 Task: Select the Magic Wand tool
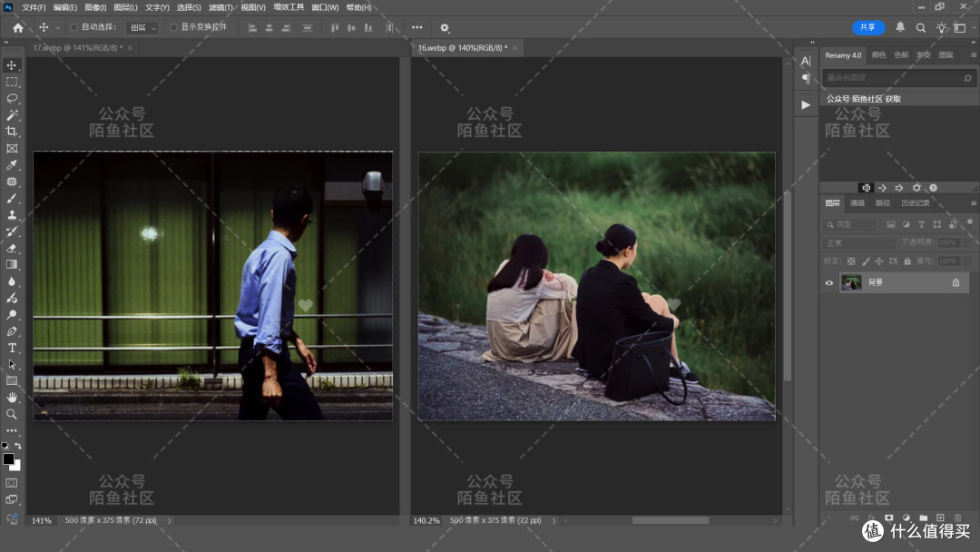12,115
